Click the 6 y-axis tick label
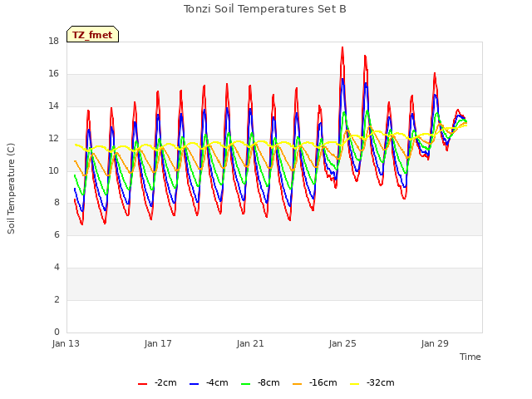Image resolution: width=532 pixels, height=399 pixels. tap(57, 234)
